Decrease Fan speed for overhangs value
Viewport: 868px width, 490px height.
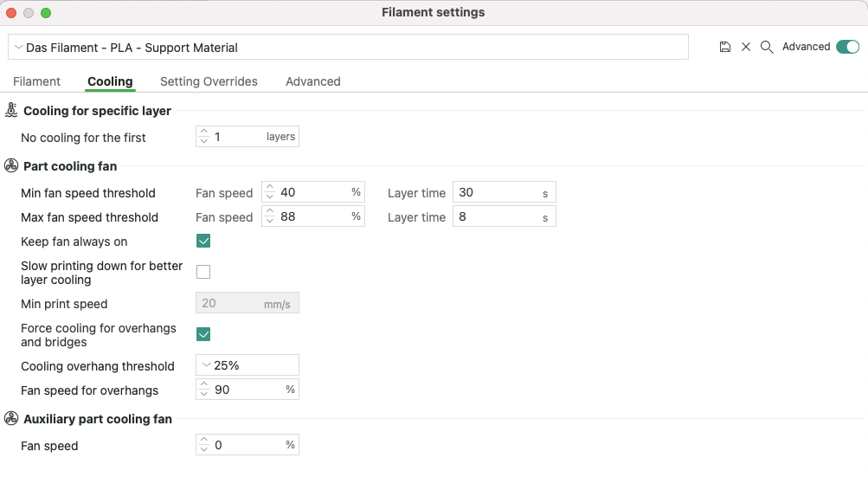pos(204,394)
